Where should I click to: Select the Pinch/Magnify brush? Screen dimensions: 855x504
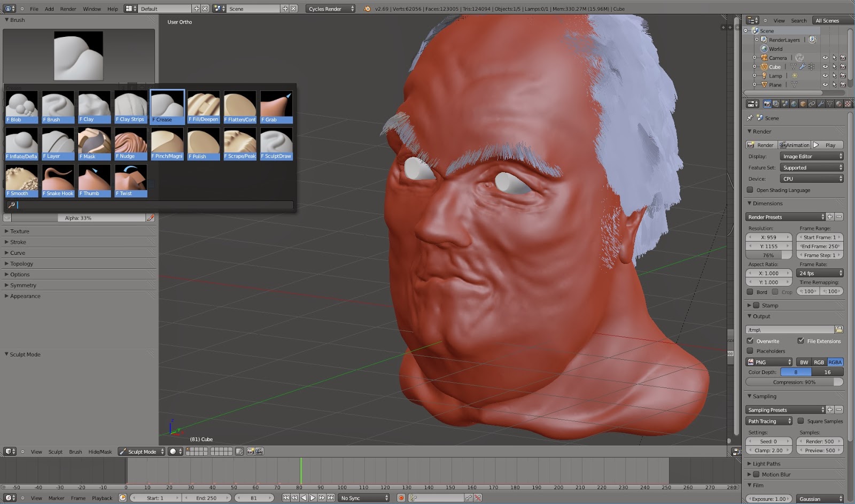tap(167, 143)
